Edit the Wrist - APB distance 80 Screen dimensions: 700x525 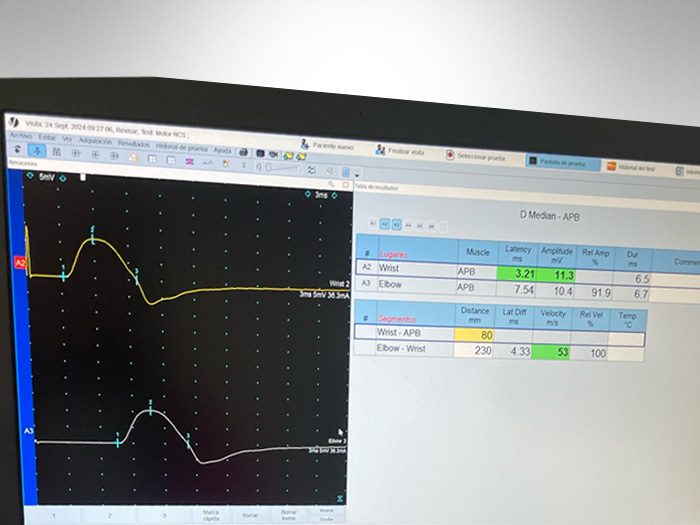[x=474, y=335]
